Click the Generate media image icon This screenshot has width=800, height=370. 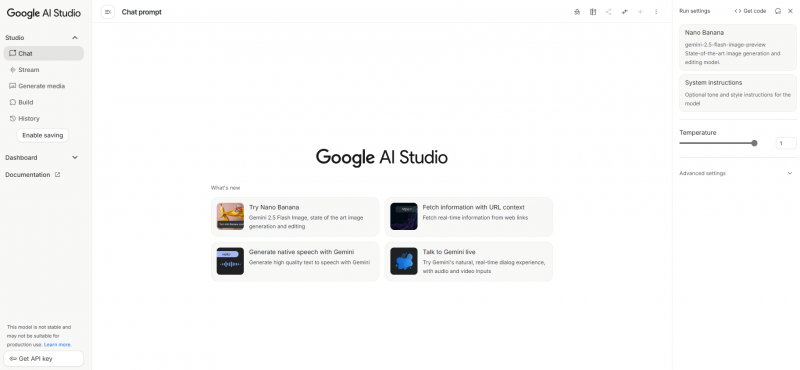pyautogui.click(x=13, y=86)
